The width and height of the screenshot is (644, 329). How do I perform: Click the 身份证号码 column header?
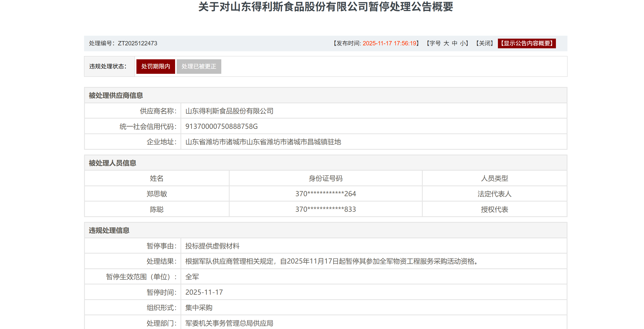click(325, 178)
